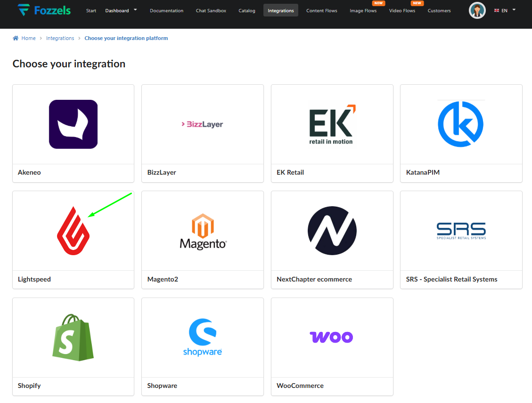Screen dimensions: 532x403
Task: Select the red Lightspeed flame logo
Action: [74, 231]
